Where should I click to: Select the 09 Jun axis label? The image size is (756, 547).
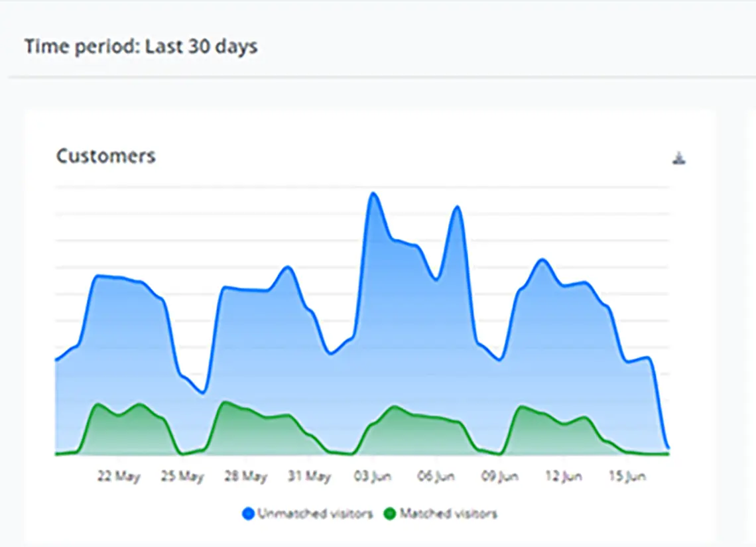point(499,477)
